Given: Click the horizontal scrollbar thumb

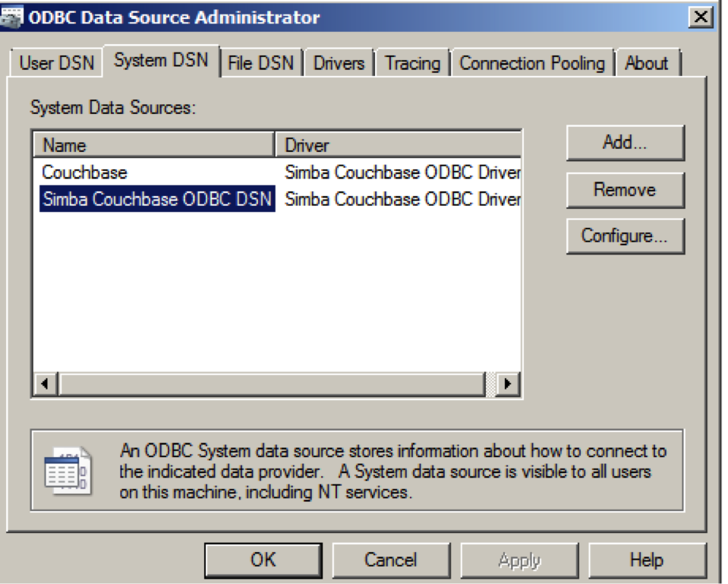Looking at the screenshot, I should point(272,384).
